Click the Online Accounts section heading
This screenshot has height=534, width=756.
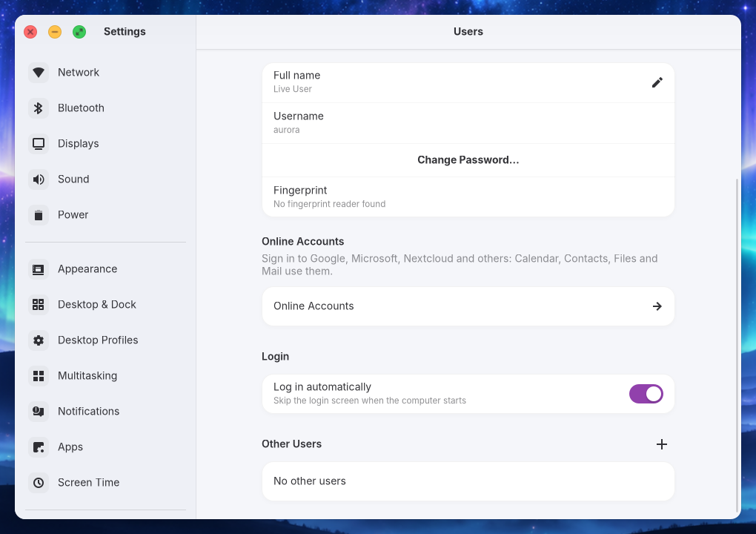click(x=303, y=242)
